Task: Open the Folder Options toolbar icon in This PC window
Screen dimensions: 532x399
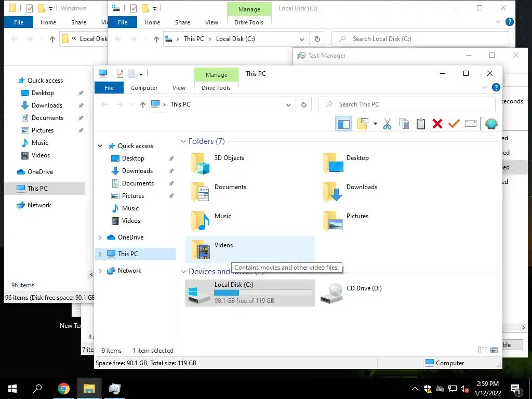Action: tap(363, 124)
